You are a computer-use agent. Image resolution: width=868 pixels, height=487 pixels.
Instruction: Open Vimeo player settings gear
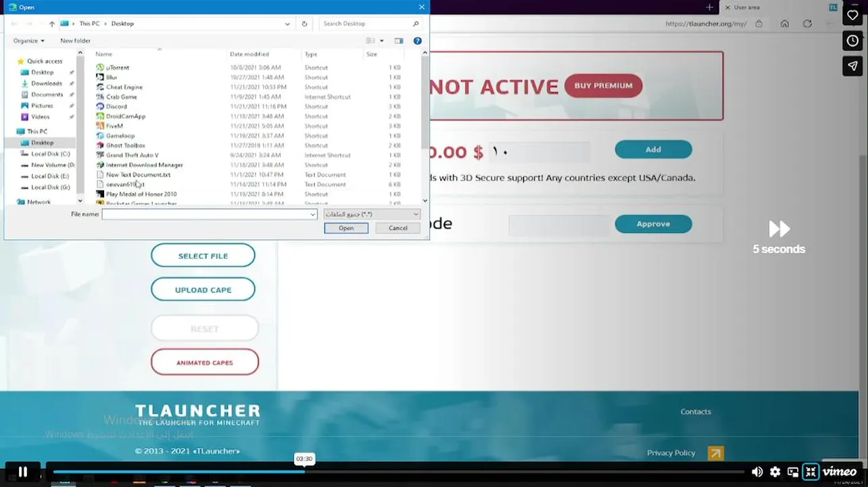point(775,472)
